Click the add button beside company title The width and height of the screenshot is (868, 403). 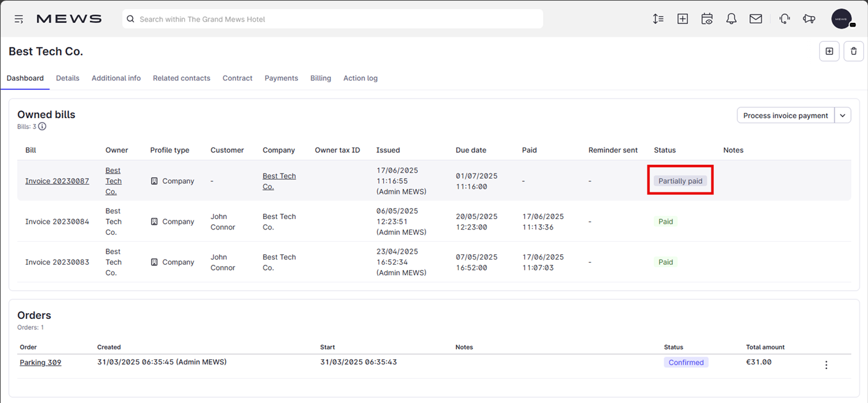tap(829, 52)
